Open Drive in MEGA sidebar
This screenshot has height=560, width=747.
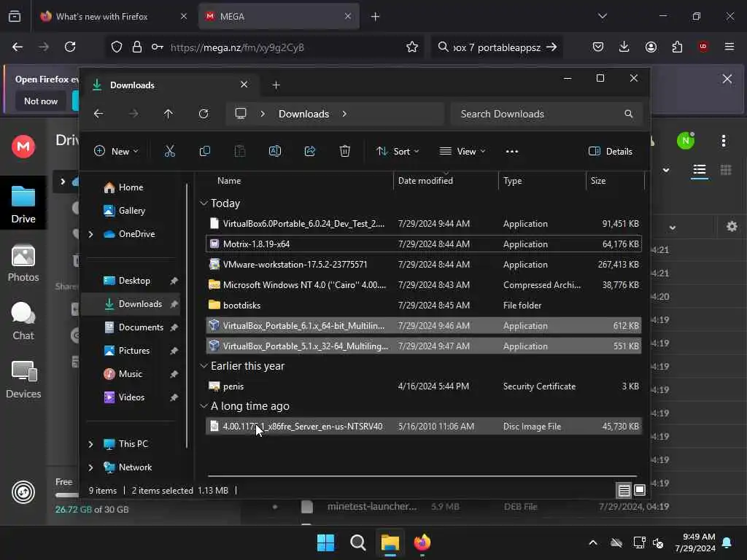coord(23,204)
